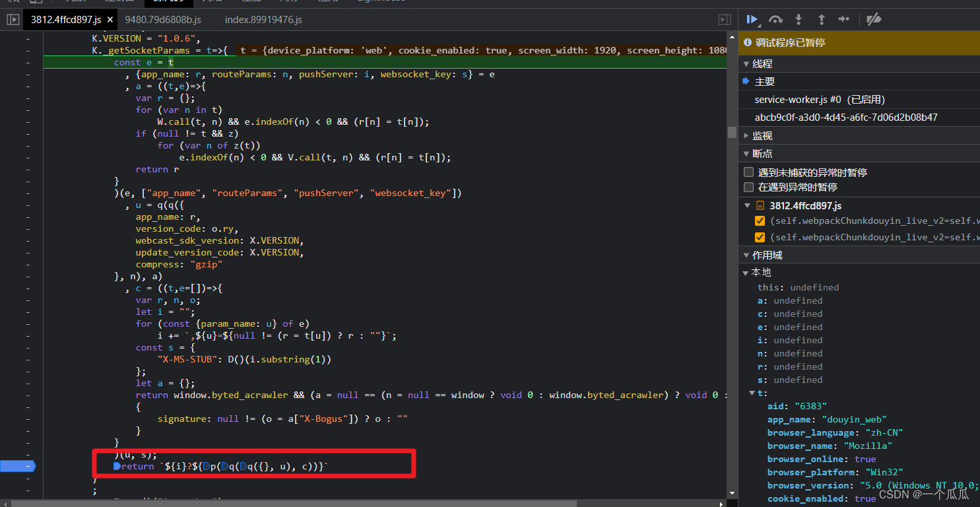Click the blue arrow beside 主要 thread
Screen dimensions: 980x507
coord(746,81)
